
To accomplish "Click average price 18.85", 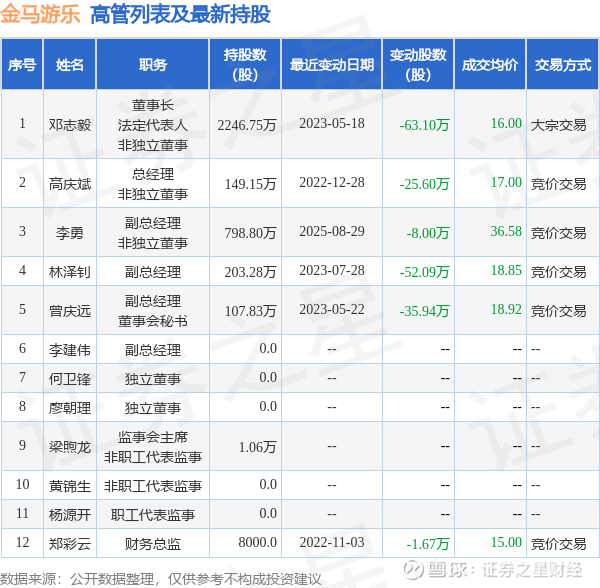I will coord(506,270).
